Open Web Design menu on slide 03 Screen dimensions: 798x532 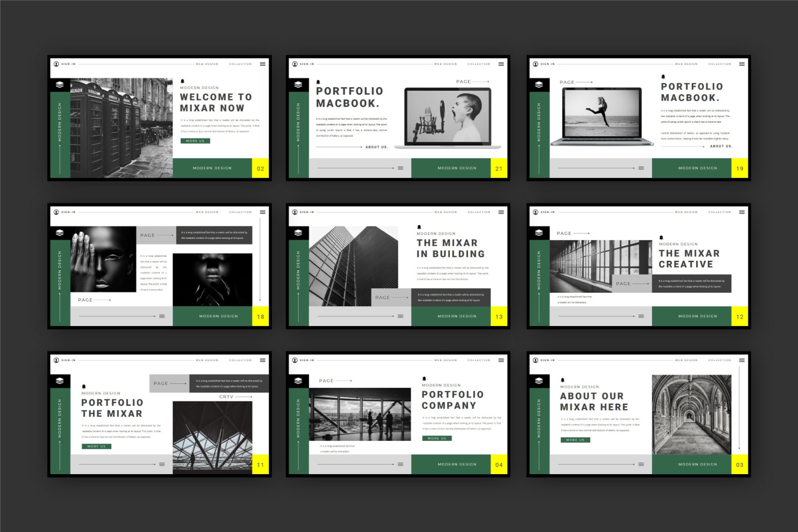[x=686, y=360]
